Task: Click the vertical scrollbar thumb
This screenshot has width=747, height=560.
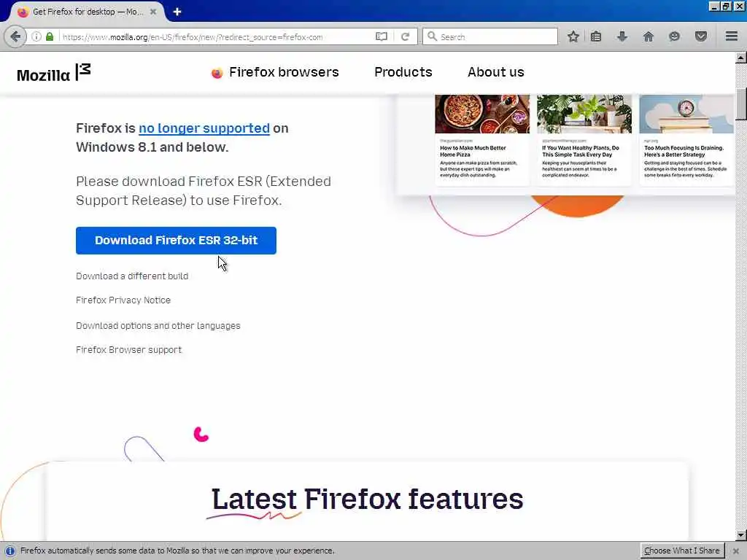Action: click(740, 104)
